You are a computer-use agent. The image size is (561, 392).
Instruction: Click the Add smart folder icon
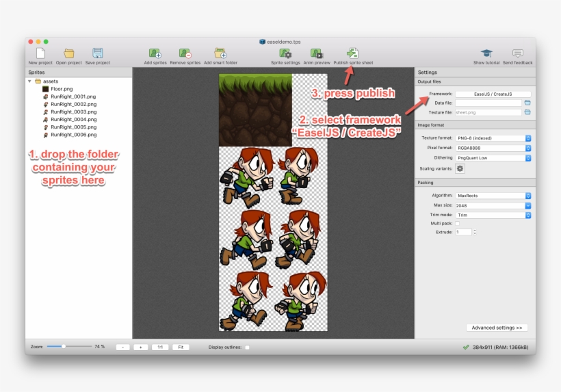click(x=220, y=53)
